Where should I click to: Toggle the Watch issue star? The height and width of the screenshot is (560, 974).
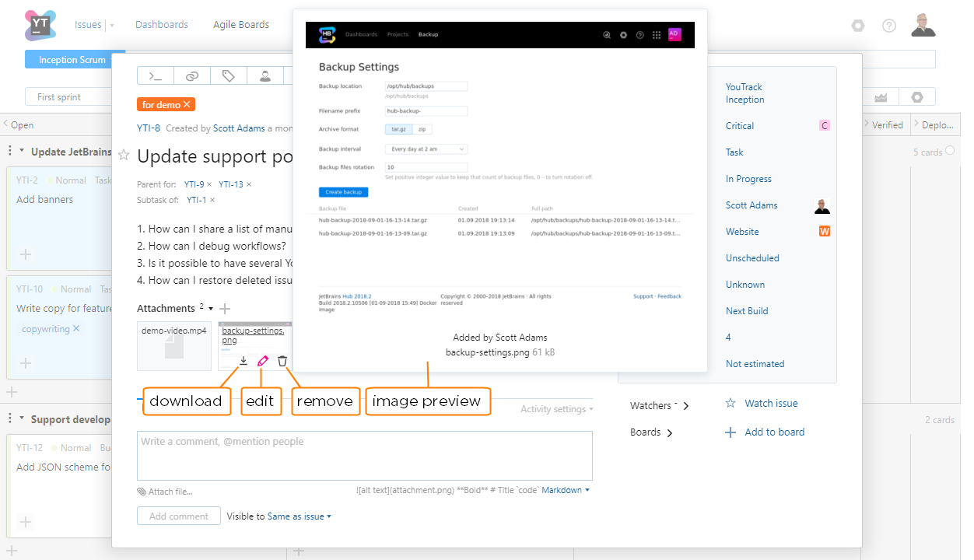[730, 403]
